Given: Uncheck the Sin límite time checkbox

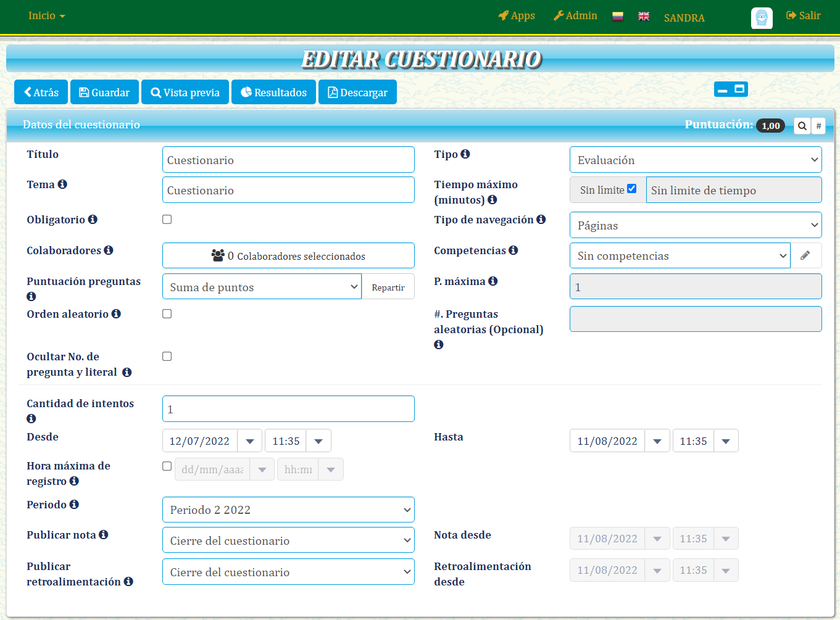Looking at the screenshot, I should [x=631, y=189].
